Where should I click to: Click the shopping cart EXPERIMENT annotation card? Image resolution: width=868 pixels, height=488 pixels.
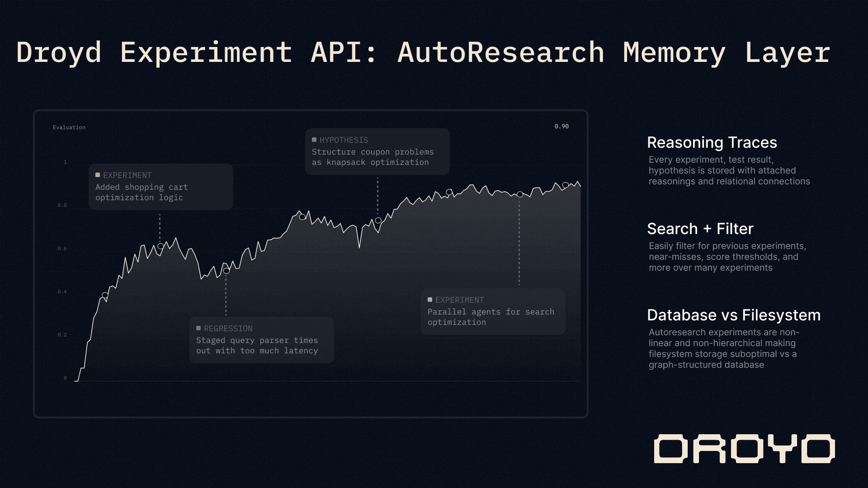161,187
